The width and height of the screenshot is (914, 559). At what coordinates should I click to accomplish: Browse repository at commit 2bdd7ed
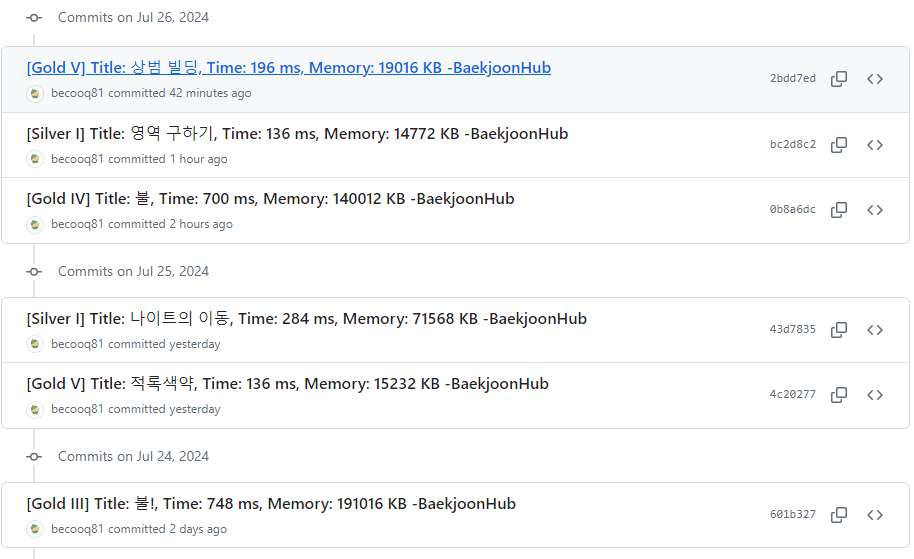point(875,79)
